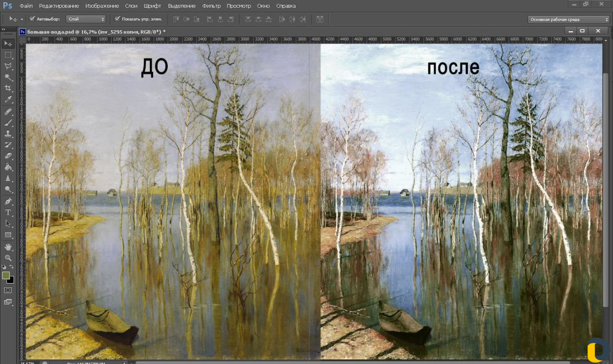Select the Sharpen tool

[8, 178]
